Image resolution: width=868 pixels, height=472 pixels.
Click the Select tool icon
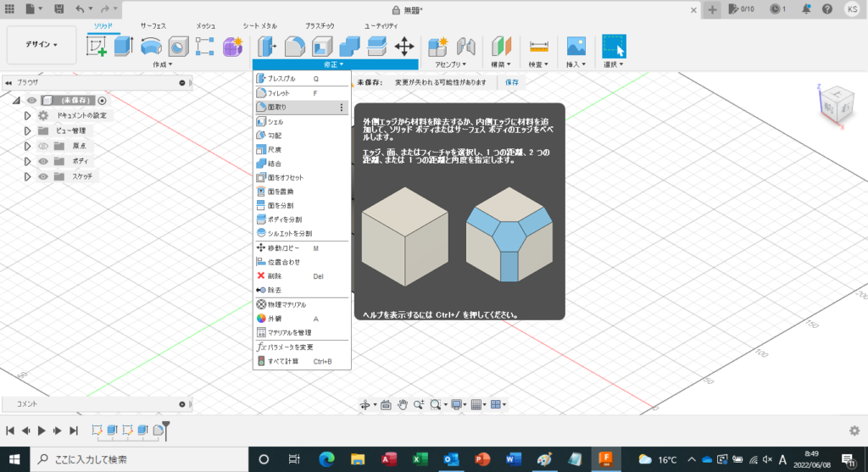pos(614,47)
